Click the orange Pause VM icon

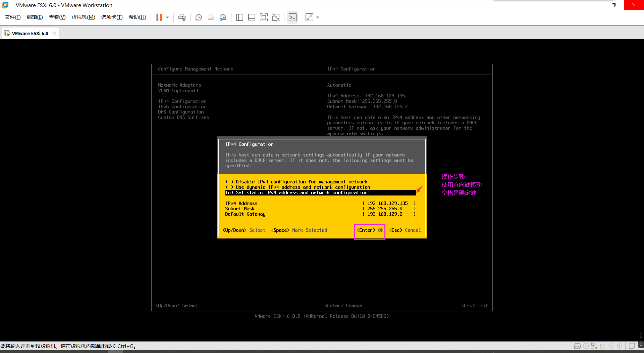pos(159,17)
